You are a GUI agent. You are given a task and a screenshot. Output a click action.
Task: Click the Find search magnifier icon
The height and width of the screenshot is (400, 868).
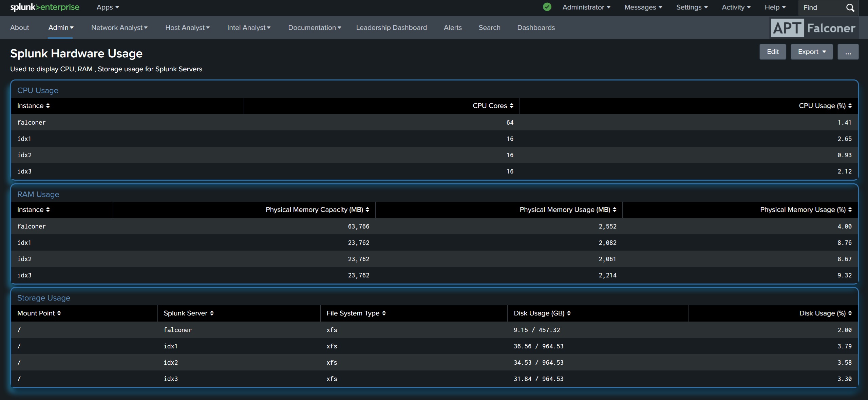pyautogui.click(x=850, y=8)
